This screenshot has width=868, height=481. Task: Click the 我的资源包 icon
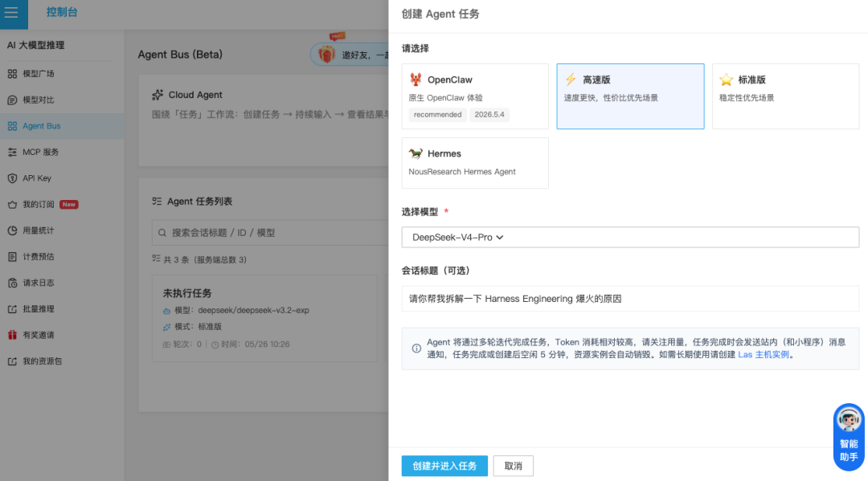[12, 361]
